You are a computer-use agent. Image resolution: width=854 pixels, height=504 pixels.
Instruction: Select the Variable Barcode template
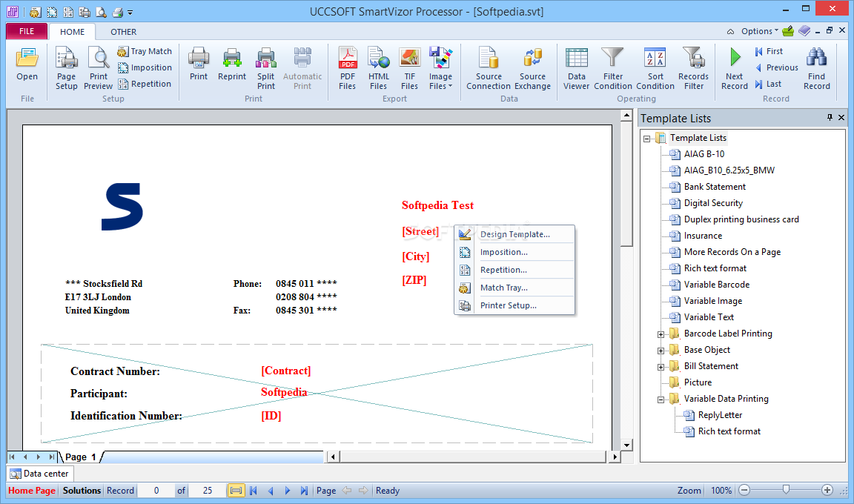pos(716,285)
